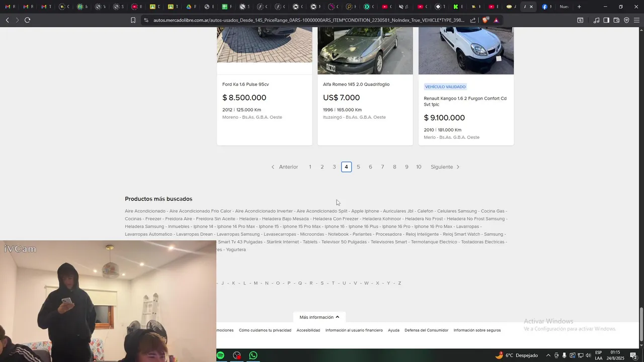Open the Brave Shields lion icon
Image resolution: width=644 pixels, height=362 pixels.
click(486, 20)
